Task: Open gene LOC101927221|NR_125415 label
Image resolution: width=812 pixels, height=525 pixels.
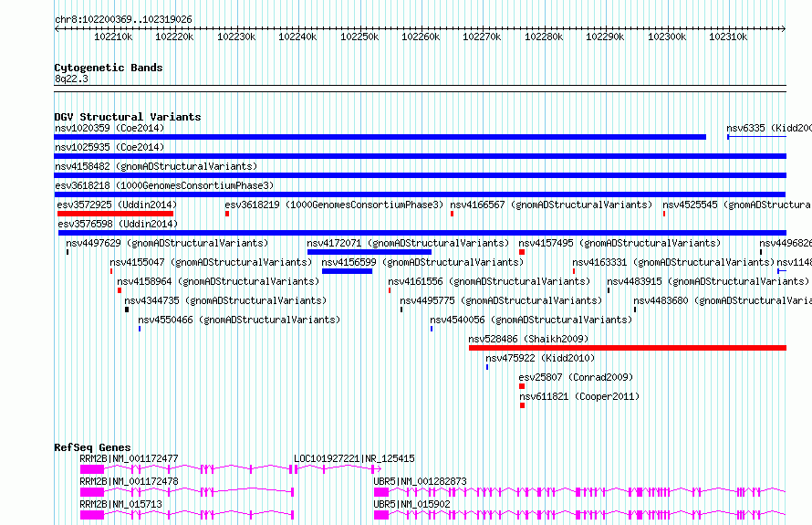Action: 354,458
